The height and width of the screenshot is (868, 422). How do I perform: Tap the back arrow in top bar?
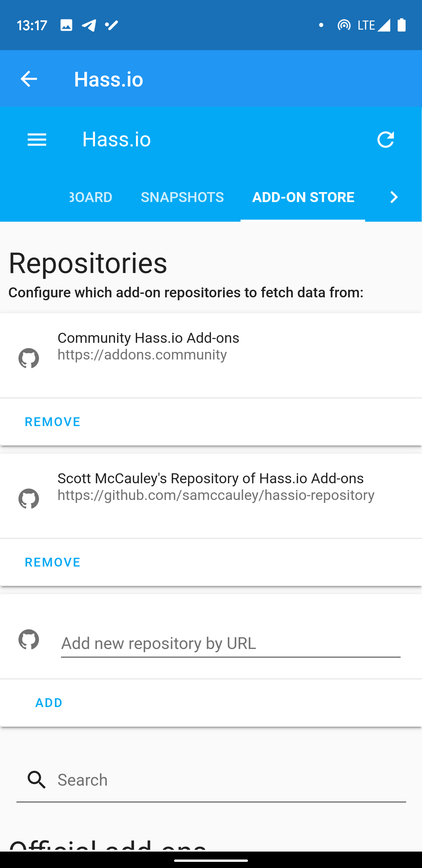[29, 79]
